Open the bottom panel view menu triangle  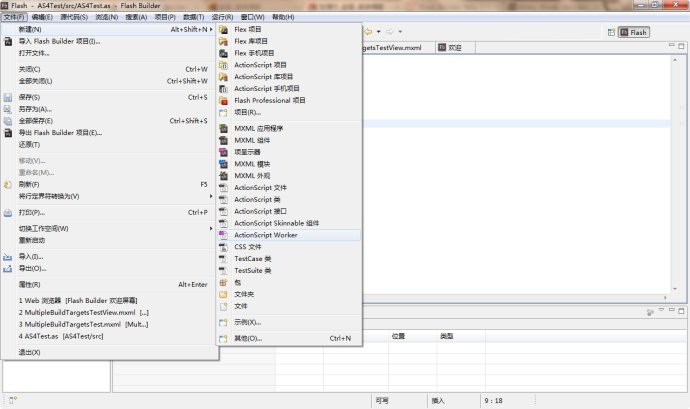(661, 310)
